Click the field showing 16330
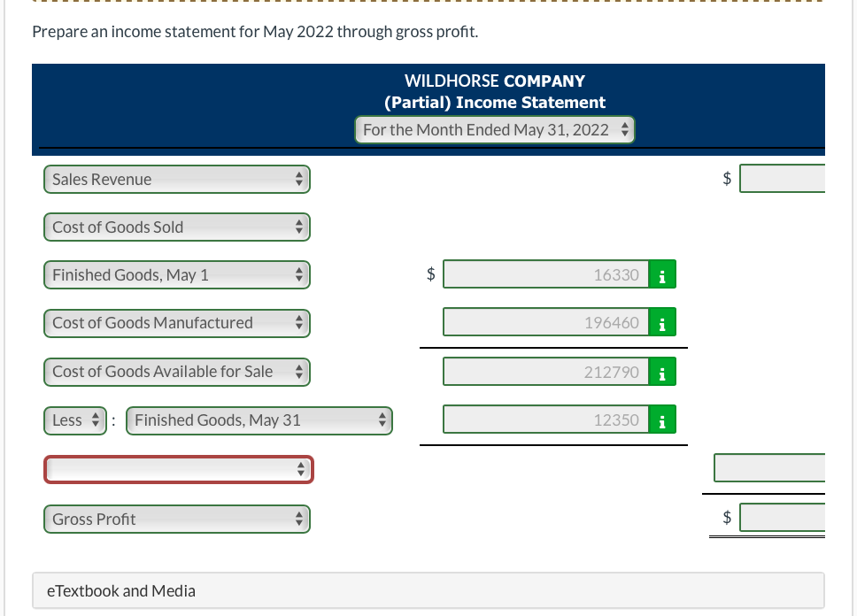857x616 pixels. (x=546, y=274)
